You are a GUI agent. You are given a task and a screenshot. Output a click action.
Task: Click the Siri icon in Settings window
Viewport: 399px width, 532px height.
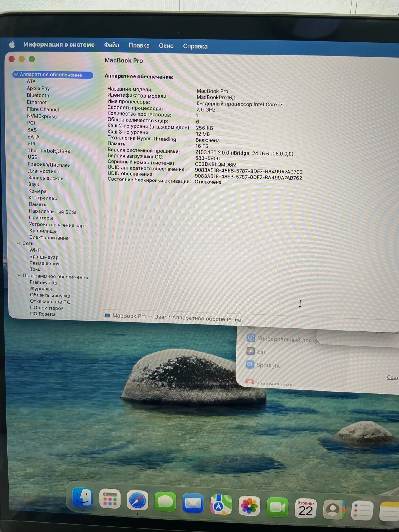pyautogui.click(x=250, y=351)
